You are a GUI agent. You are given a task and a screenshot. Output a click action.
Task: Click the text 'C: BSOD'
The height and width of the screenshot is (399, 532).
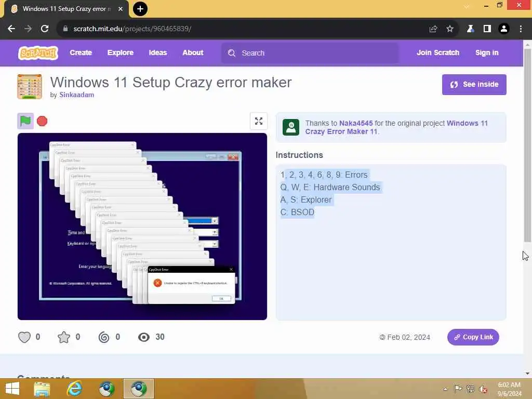coord(297,212)
